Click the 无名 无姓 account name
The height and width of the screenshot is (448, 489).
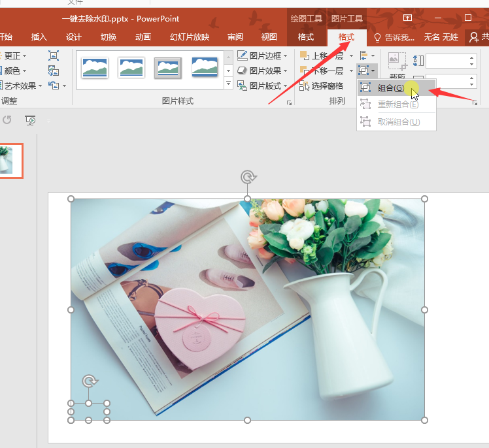tap(441, 37)
